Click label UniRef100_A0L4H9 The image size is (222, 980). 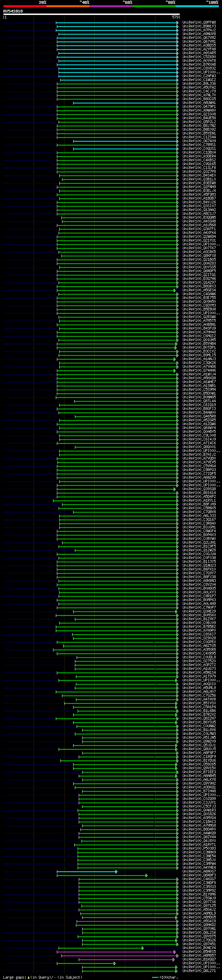[199, 604]
